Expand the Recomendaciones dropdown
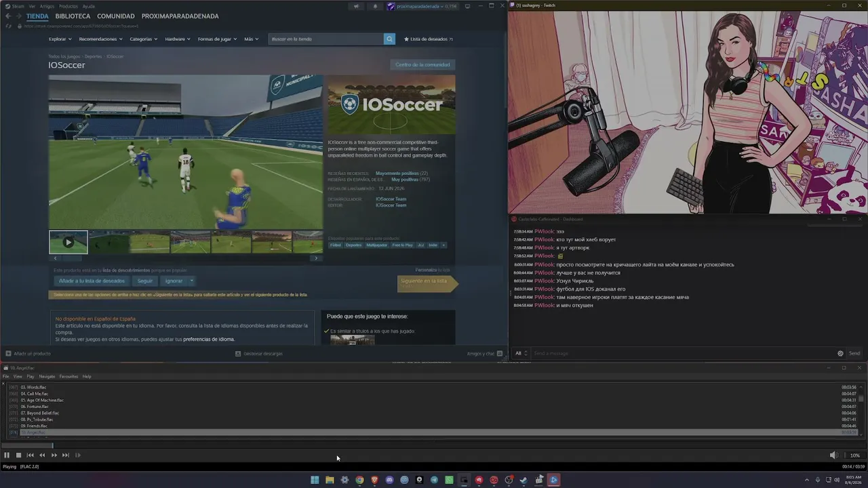Image resolution: width=868 pixels, height=488 pixels. (x=101, y=39)
